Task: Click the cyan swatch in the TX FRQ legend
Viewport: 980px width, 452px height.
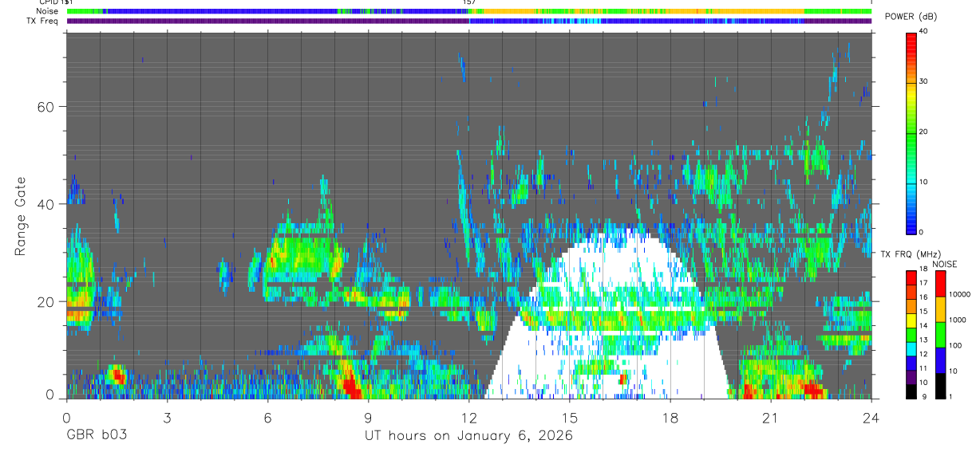Action: pyautogui.click(x=911, y=349)
